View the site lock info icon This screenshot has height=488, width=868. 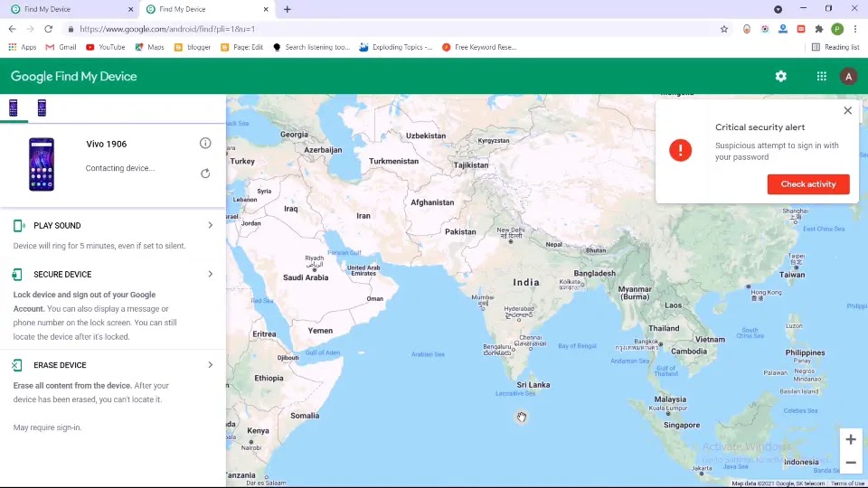(71, 29)
